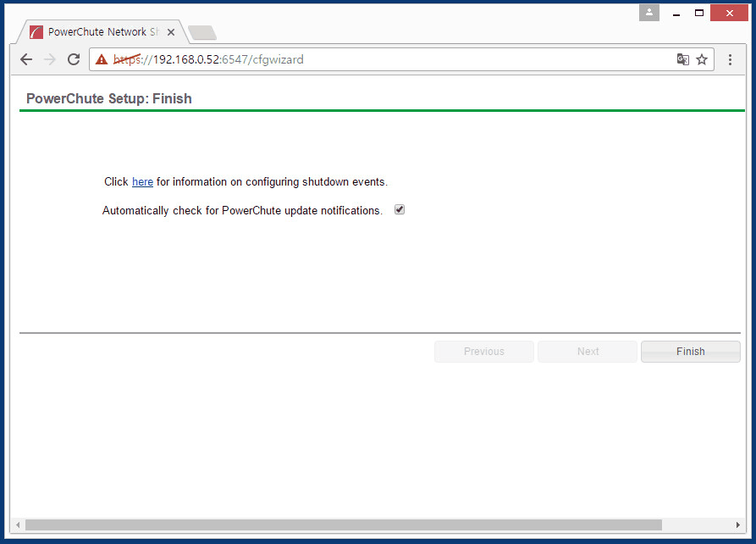Viewport: 756px width, 544px height.
Task: Open the Chrome user profile button
Action: (649, 13)
